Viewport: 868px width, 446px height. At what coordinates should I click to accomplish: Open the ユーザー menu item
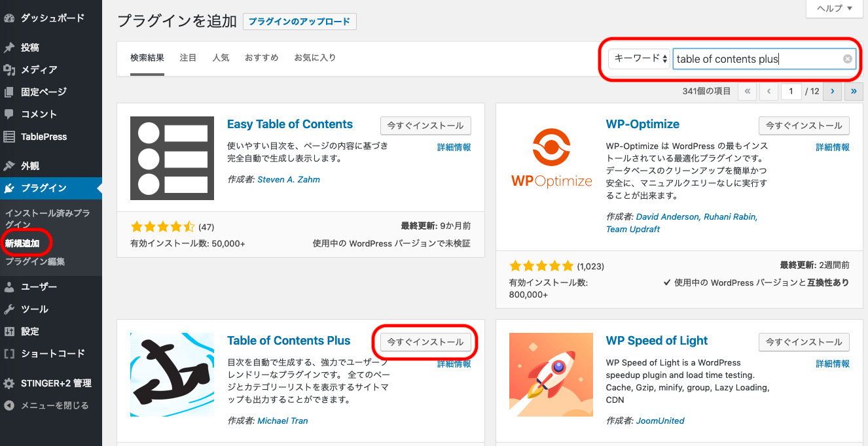(x=51, y=286)
